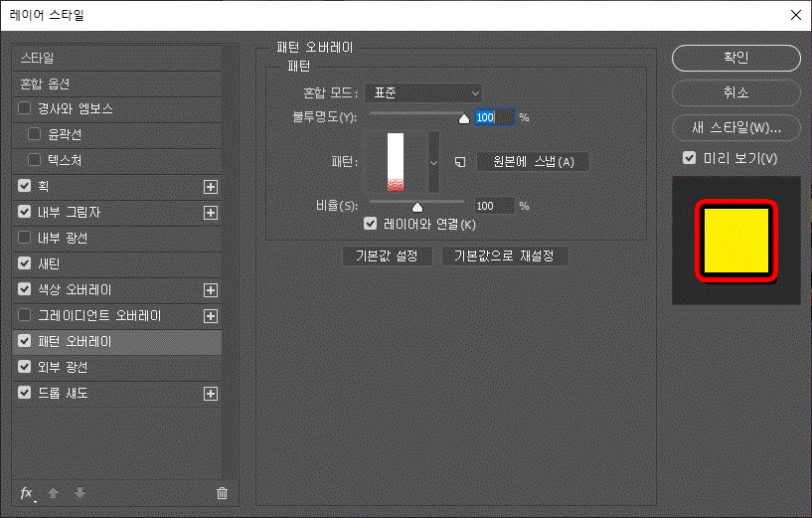
Task: Cancel with the 취소 button
Action: click(735, 92)
